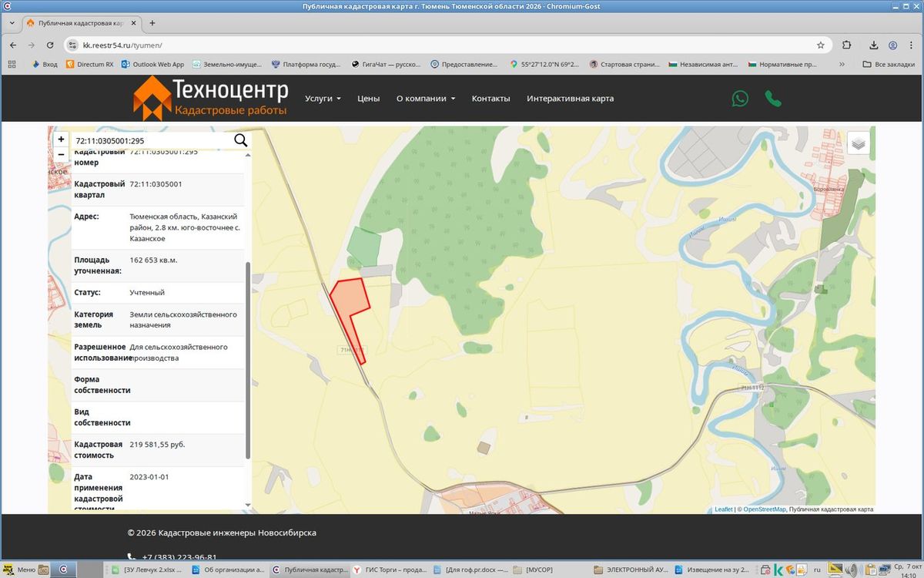Click the Техноцентр logo
The height and width of the screenshot is (578, 924).
[x=210, y=99]
